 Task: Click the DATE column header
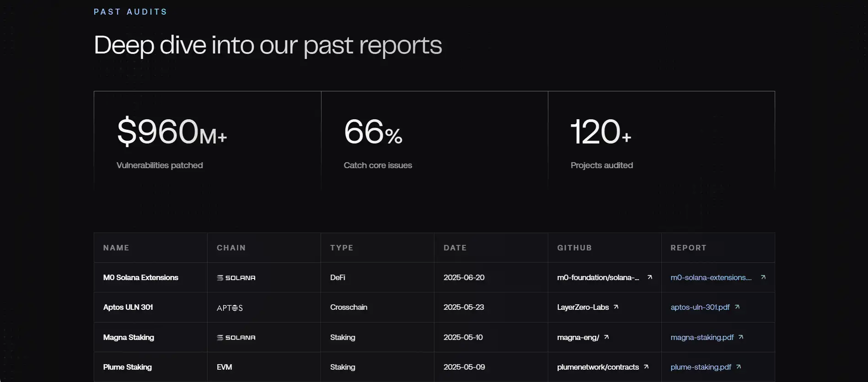(455, 248)
